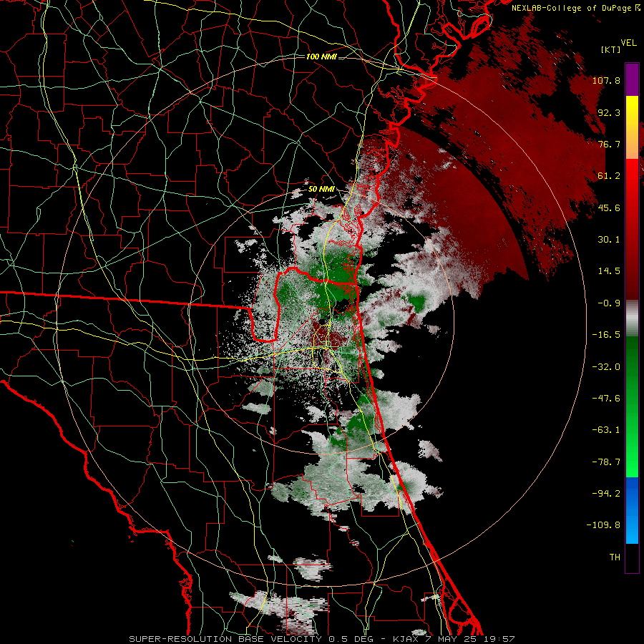Click the 14.5 value on the velocity scale
The height and width of the screenshot is (644, 644).
(609, 271)
